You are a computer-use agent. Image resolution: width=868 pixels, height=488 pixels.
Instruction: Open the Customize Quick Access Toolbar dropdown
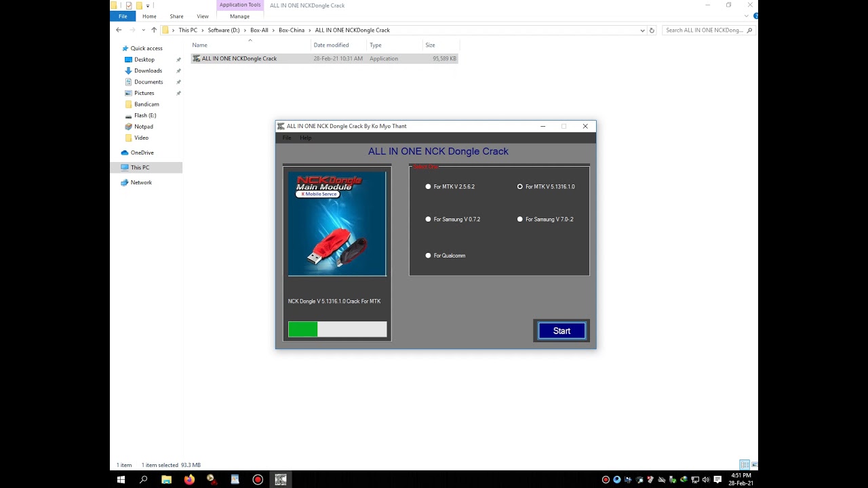[148, 5]
